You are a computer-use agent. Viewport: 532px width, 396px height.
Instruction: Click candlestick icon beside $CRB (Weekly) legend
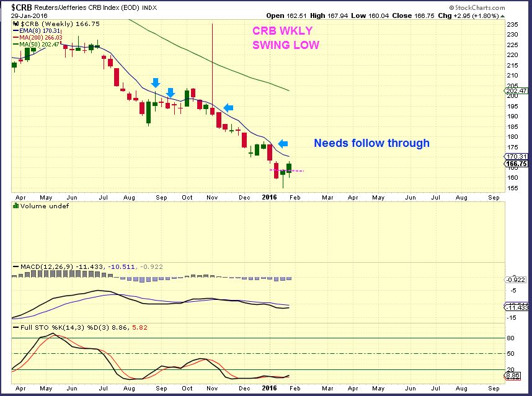click(x=16, y=24)
